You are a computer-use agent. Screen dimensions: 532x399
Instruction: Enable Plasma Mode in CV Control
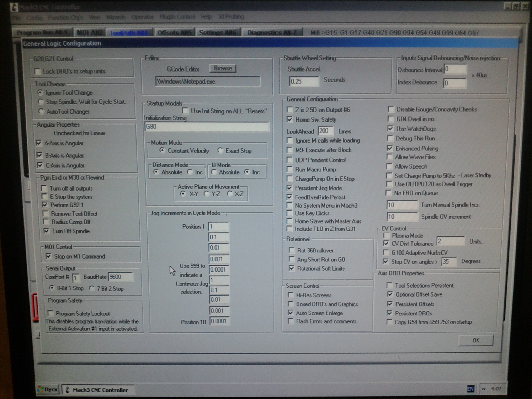point(386,235)
